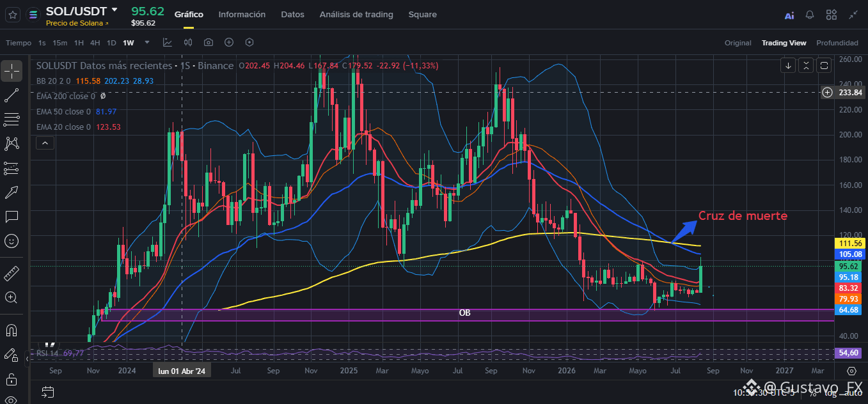Open the Información tab
Screen dimensions: 868x404
tap(242, 14)
